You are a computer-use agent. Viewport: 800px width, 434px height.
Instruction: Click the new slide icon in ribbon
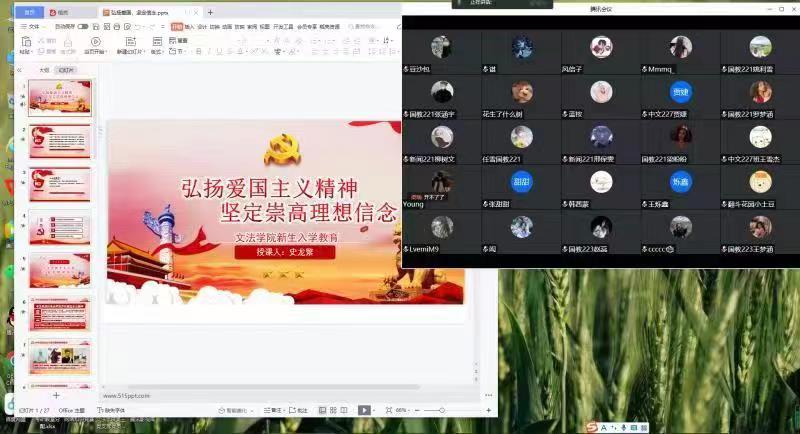[x=129, y=42]
